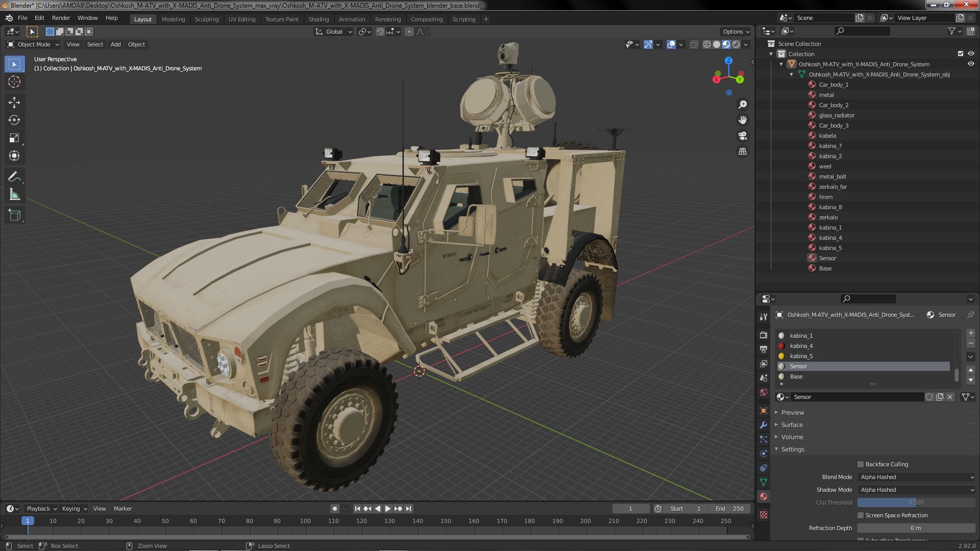Hide the Oshkosh M-ATV object with eye icon
This screenshot has width=980, height=551.
point(971,64)
